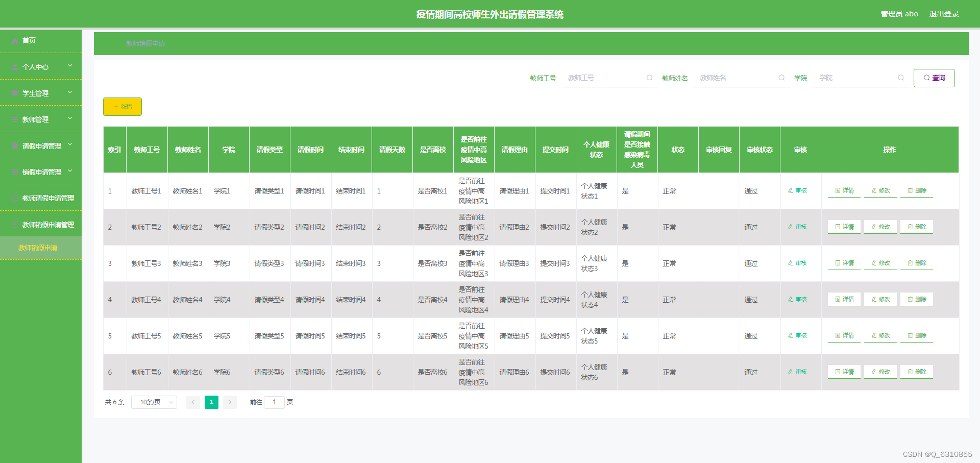Click 修改 for 教师工号4 row
980x463 pixels.
click(x=880, y=299)
